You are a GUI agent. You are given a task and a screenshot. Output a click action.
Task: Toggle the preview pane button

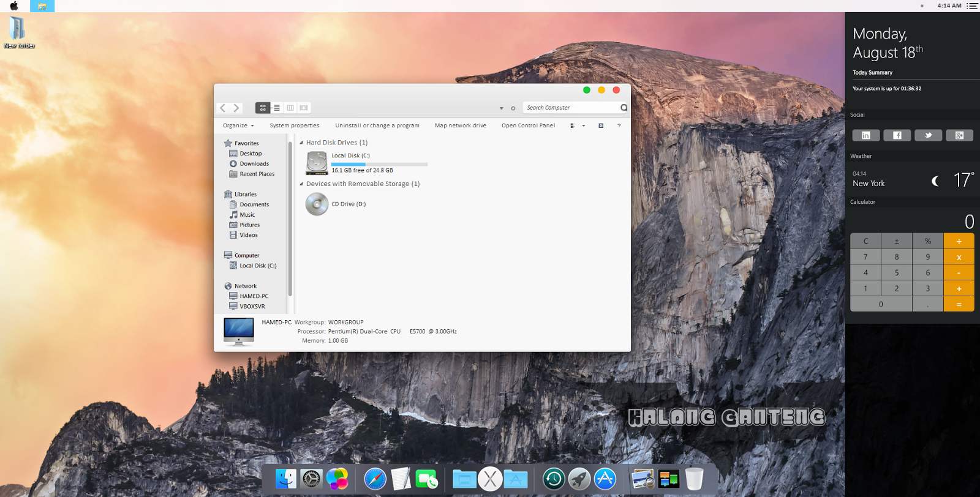[x=601, y=125]
